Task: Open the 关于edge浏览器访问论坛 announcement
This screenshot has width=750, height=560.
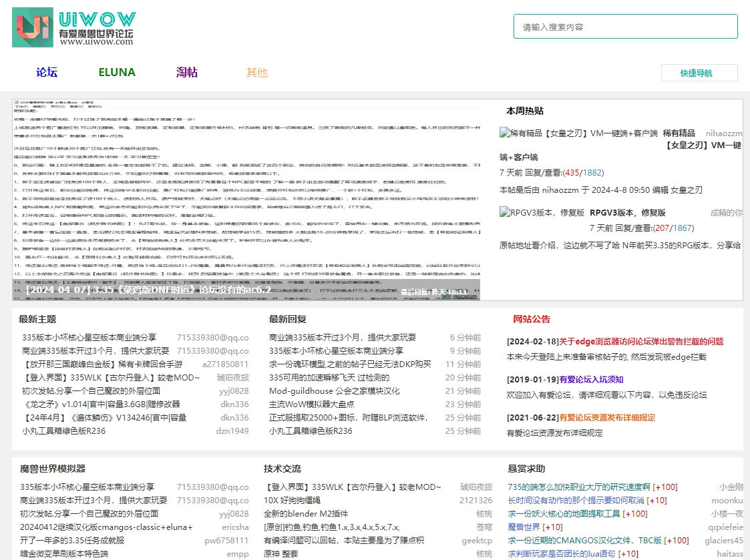Action: click(x=641, y=341)
